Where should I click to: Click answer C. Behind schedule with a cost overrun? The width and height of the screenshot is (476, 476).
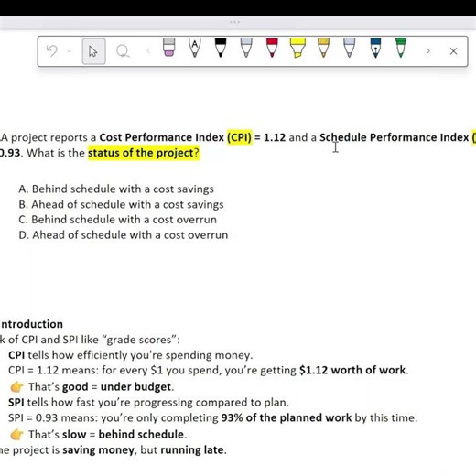tap(117, 220)
